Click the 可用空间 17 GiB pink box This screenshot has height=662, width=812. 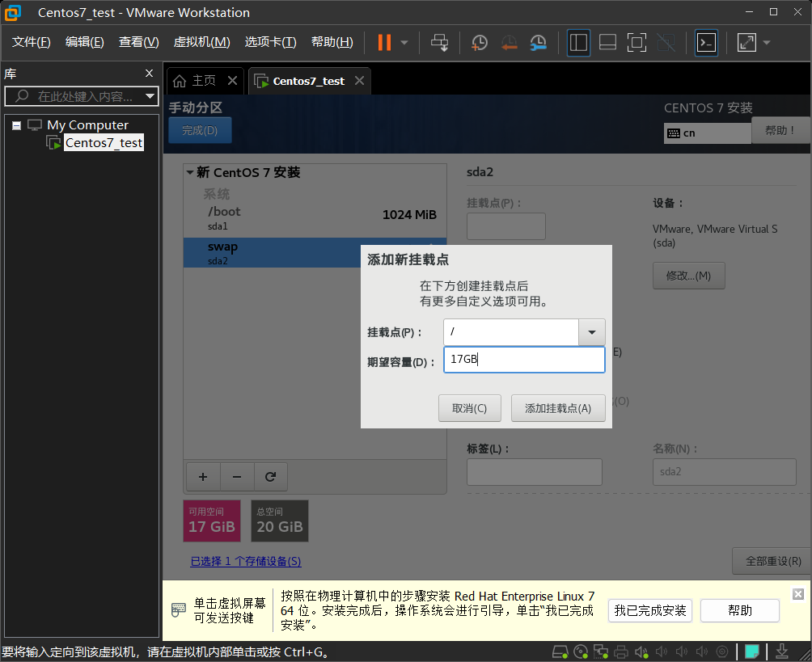click(212, 521)
